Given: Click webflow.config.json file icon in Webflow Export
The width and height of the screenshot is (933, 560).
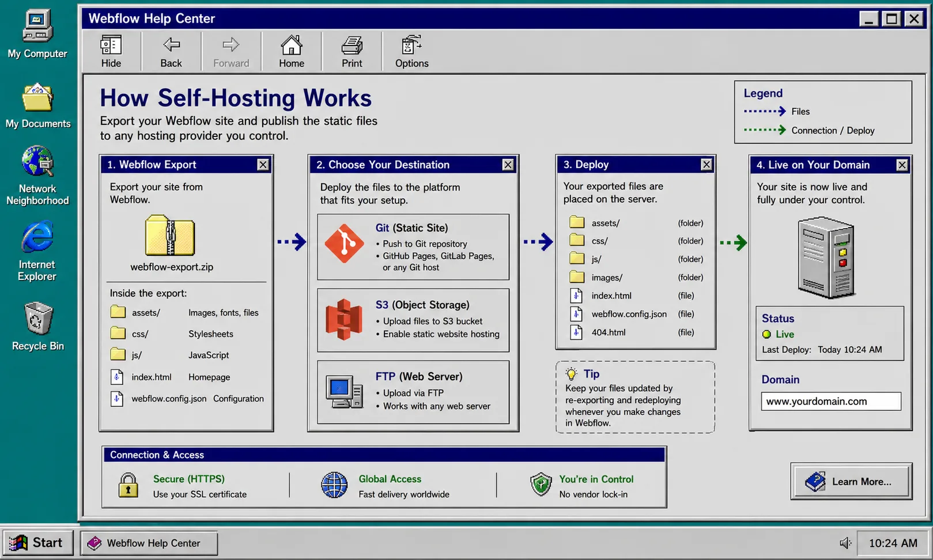Looking at the screenshot, I should point(117,398).
